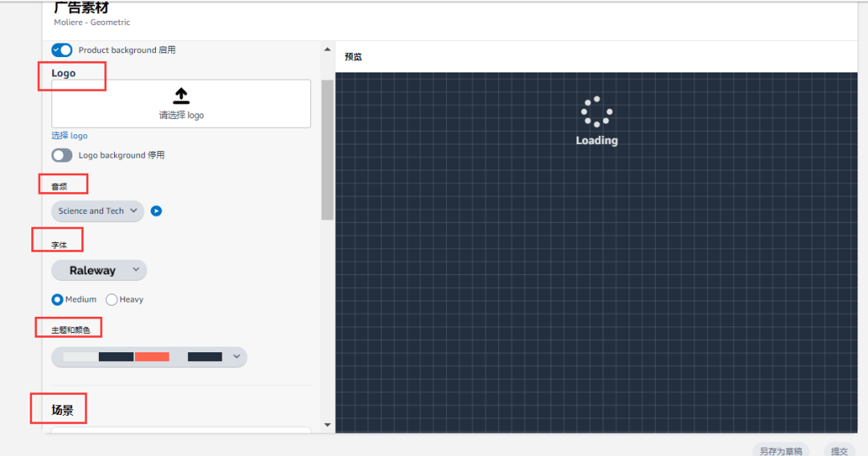Click the 音频 label
The width and height of the screenshot is (868, 456).
[x=59, y=187]
